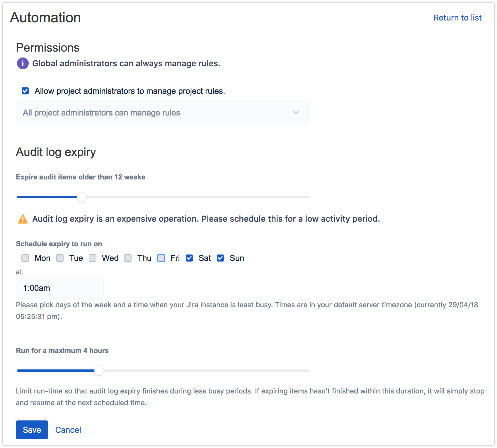This screenshot has height=448, width=497.
Task: Enable the Tue schedule checkbox
Action: coord(60,258)
